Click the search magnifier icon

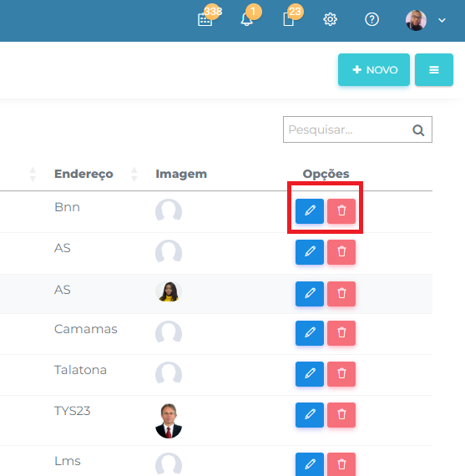[x=418, y=130]
